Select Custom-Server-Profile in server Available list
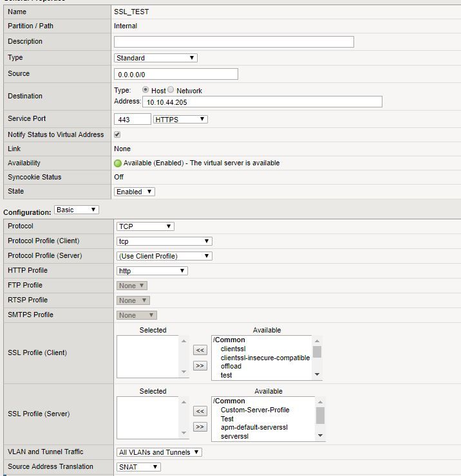 click(255, 410)
